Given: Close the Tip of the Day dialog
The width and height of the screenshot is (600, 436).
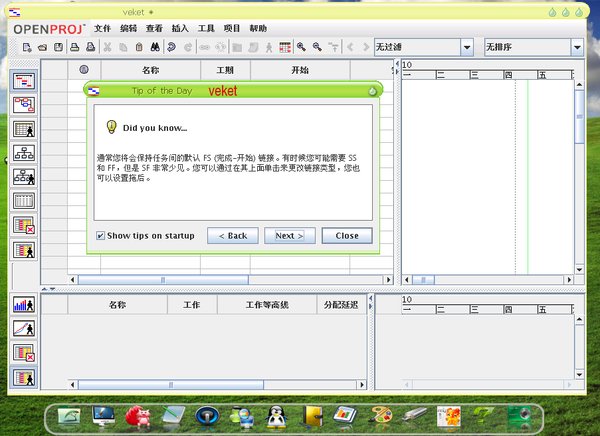Looking at the screenshot, I should (347, 236).
